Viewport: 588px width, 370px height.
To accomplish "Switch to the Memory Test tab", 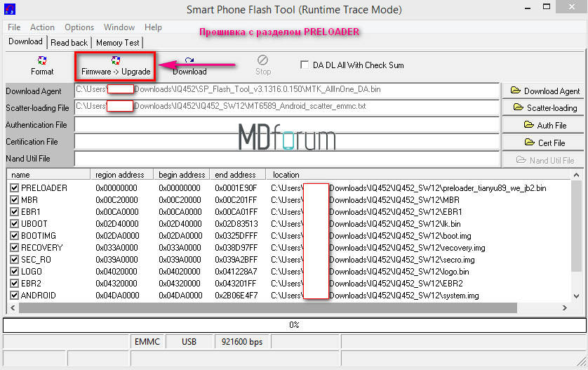I will [118, 43].
